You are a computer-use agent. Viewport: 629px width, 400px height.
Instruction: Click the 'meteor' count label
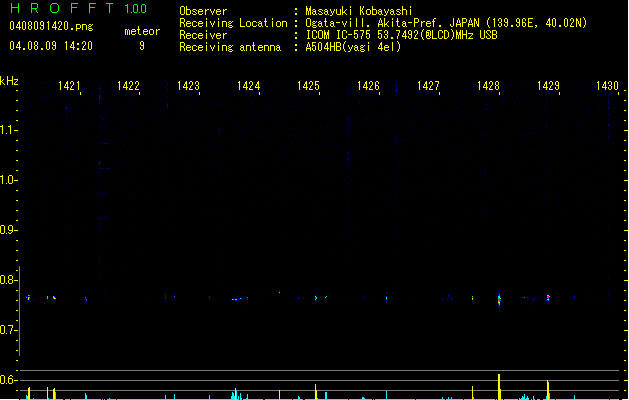pyautogui.click(x=142, y=31)
